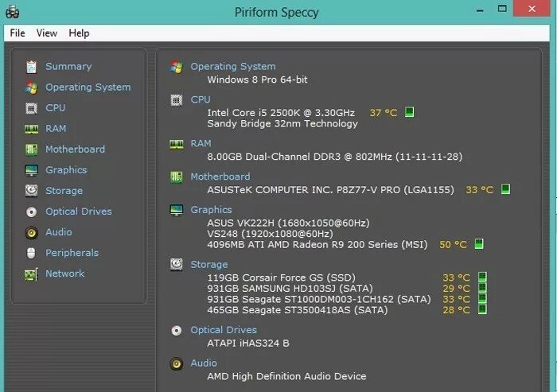This screenshot has height=392, width=557.
Task: Minimize the Speccy window
Action: (480, 9)
